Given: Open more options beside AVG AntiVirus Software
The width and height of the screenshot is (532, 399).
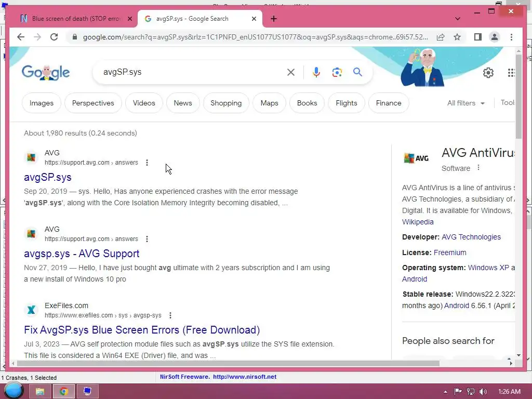Looking at the screenshot, I should 478,168.
